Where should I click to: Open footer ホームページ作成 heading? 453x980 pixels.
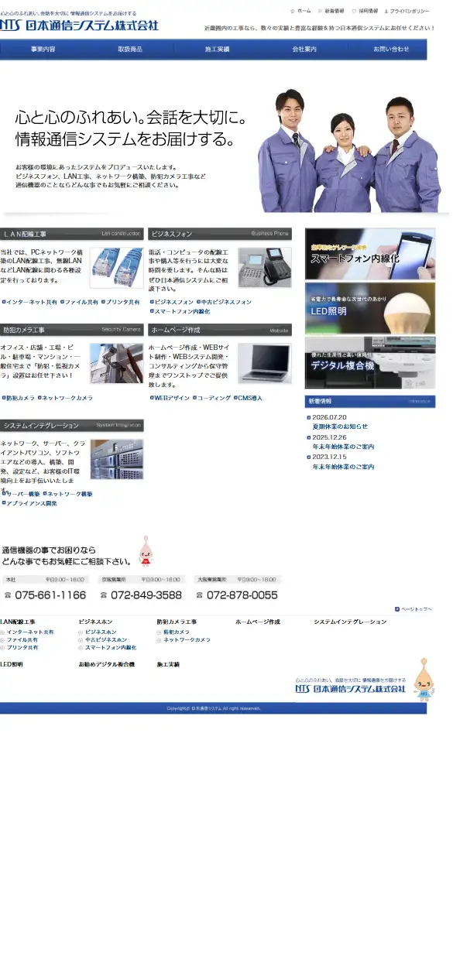click(x=258, y=622)
